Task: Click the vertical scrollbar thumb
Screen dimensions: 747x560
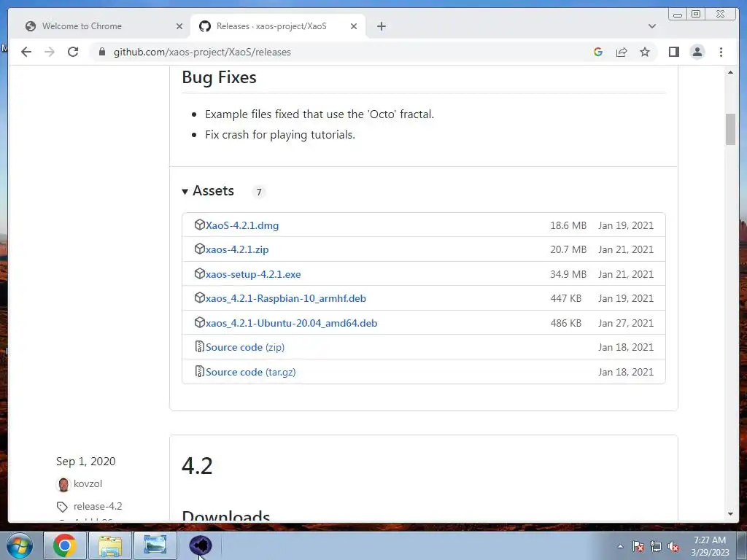Action: 730,129
